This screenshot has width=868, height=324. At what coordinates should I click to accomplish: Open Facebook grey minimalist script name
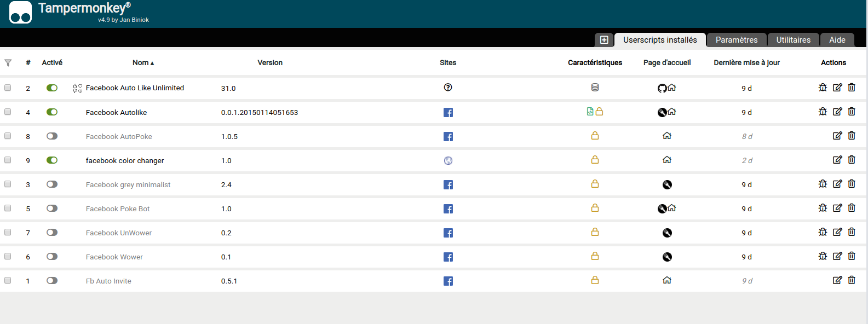(x=128, y=185)
